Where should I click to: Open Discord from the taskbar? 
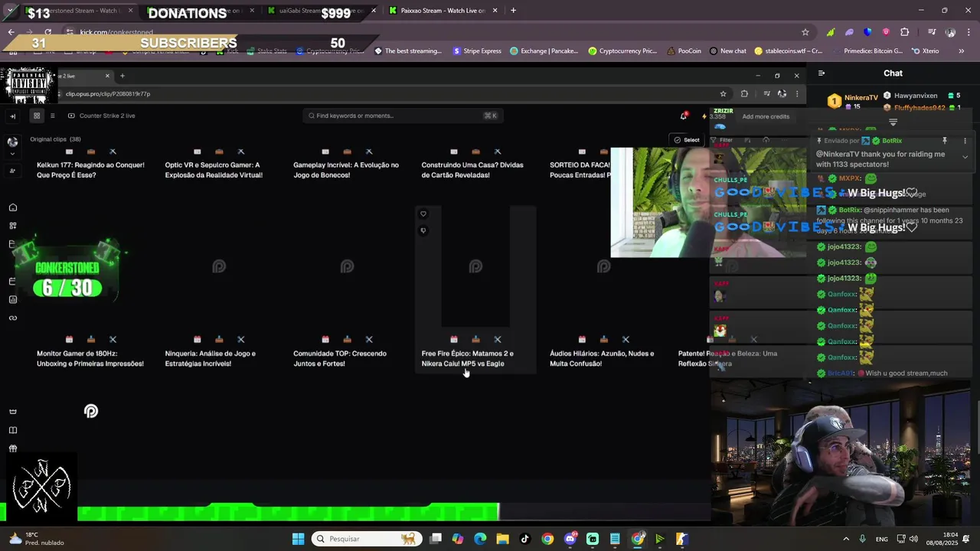[570, 539]
